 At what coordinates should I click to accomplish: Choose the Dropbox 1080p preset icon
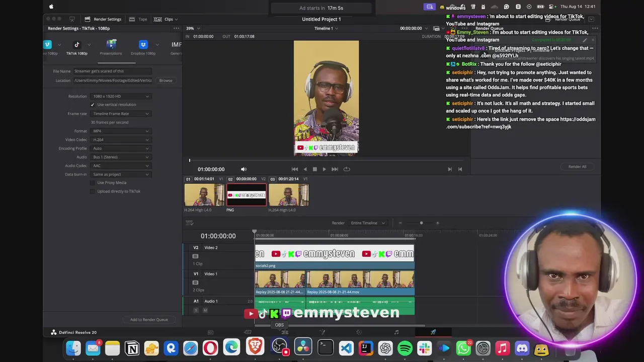click(x=143, y=45)
